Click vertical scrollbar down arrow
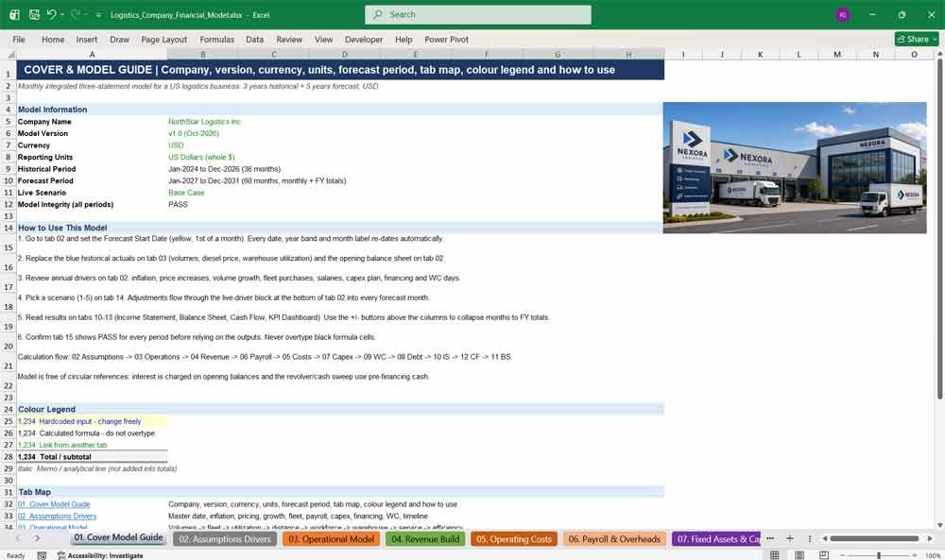945x560 pixels. click(x=939, y=526)
